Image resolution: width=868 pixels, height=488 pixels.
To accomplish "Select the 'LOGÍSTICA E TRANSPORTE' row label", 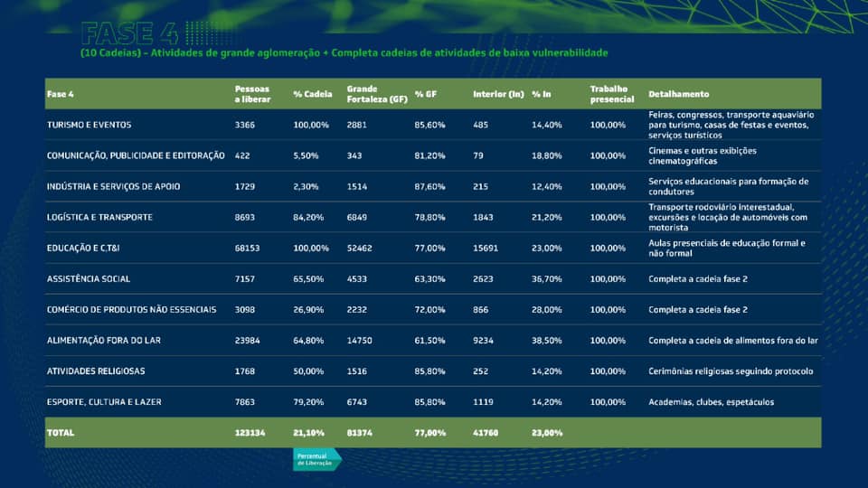I will 99,217.
